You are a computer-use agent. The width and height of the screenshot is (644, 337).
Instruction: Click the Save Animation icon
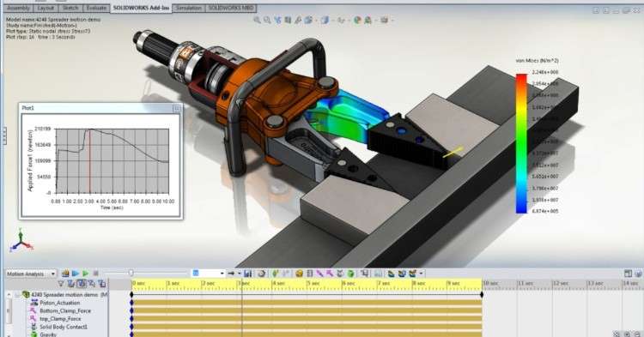click(x=247, y=274)
